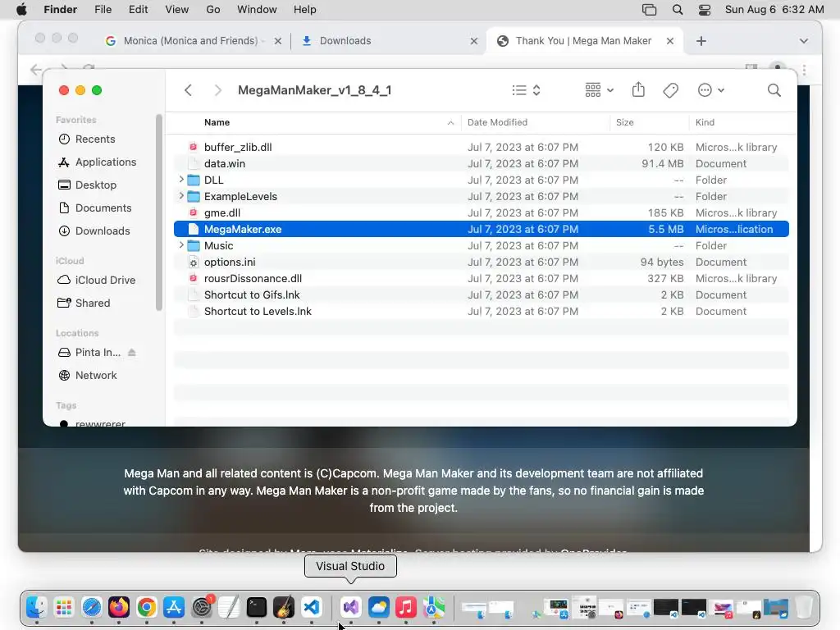Open Music app from the Dock
Viewport: 840px width, 630px height.
click(x=406, y=608)
